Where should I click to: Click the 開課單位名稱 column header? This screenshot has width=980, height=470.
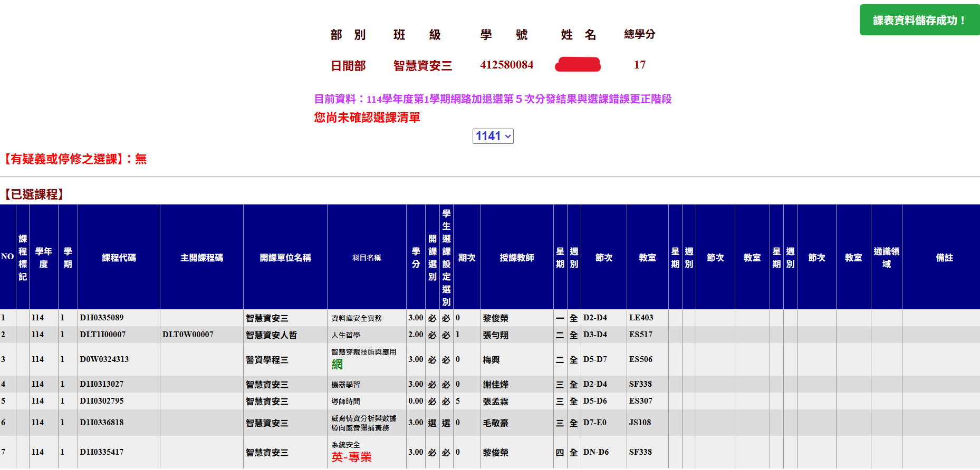tap(285, 258)
